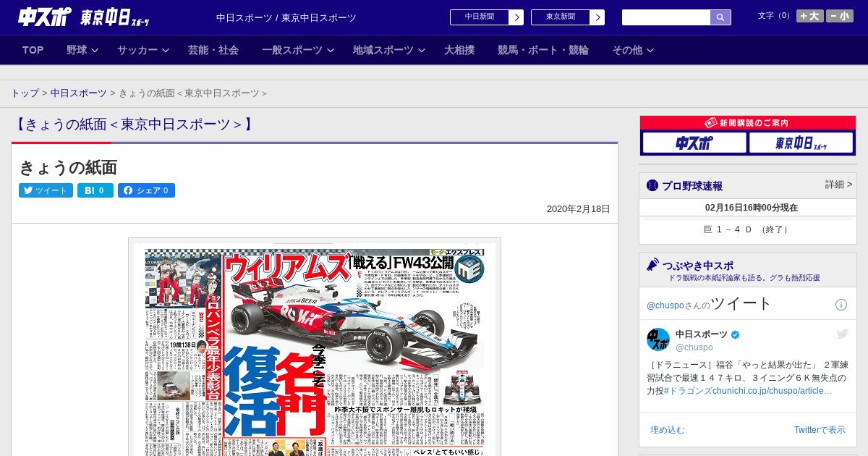Click the 中スポ 東京中日スポーツ site logo

pyautogui.click(x=84, y=17)
